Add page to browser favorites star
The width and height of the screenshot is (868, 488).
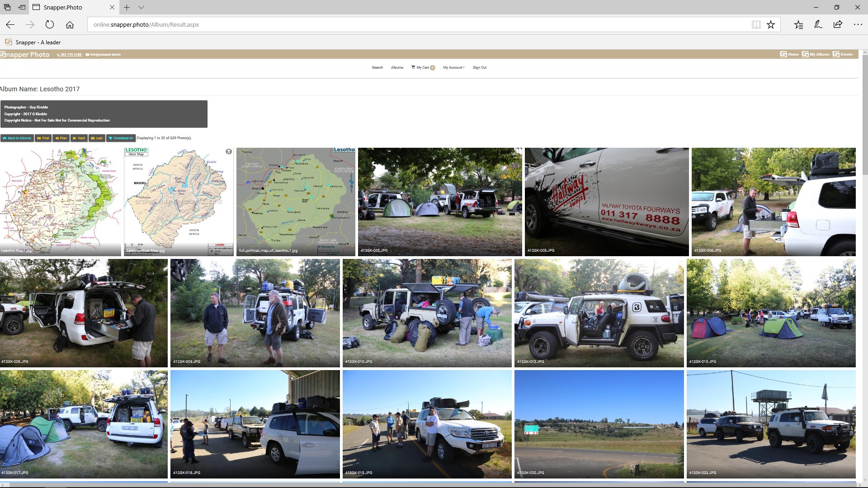click(771, 25)
